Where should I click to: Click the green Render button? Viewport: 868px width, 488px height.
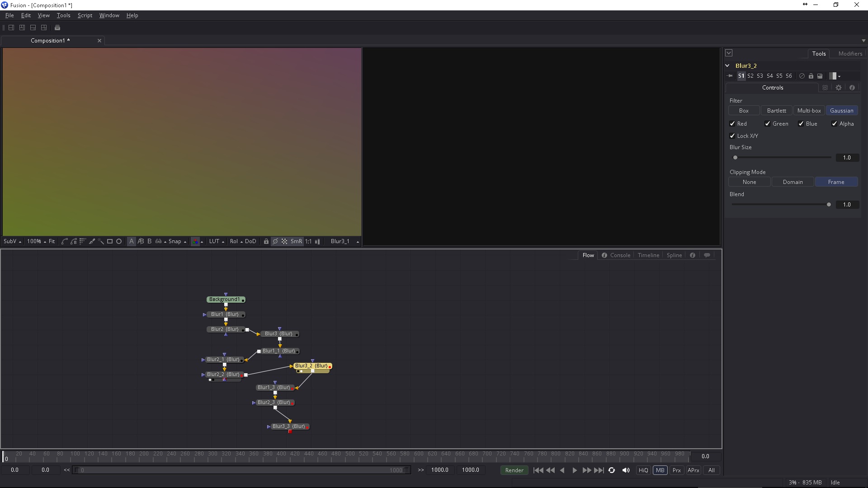click(x=514, y=470)
